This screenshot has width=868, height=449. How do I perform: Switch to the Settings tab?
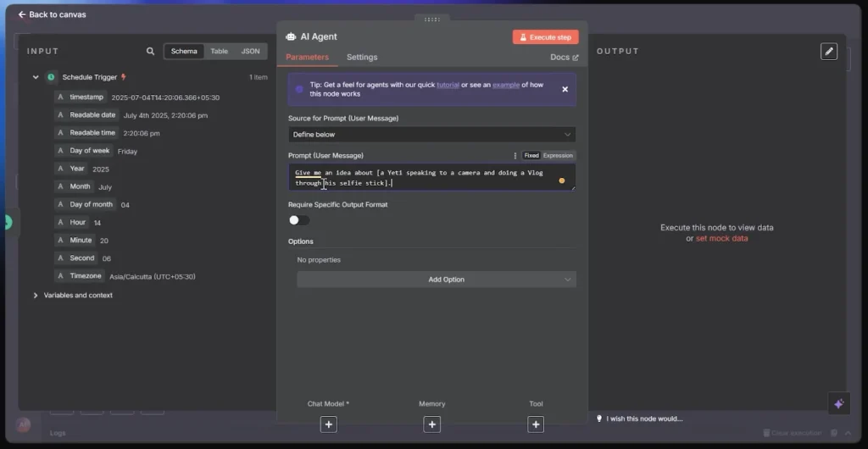tap(362, 58)
